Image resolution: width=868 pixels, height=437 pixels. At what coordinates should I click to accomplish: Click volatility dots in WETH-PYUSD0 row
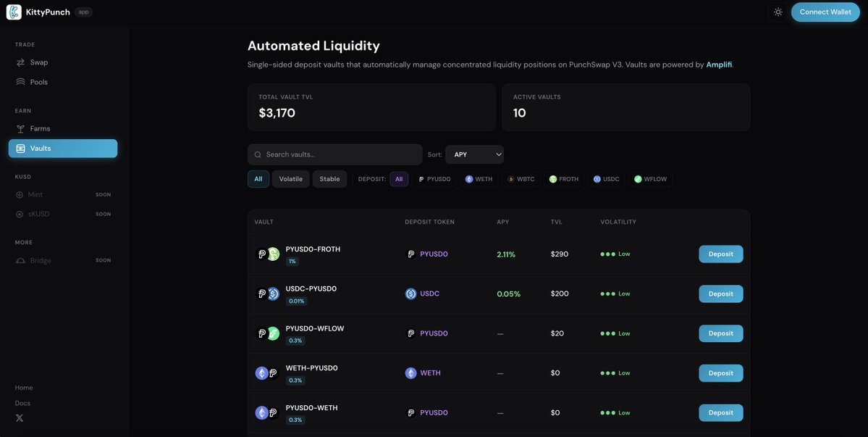coord(608,373)
